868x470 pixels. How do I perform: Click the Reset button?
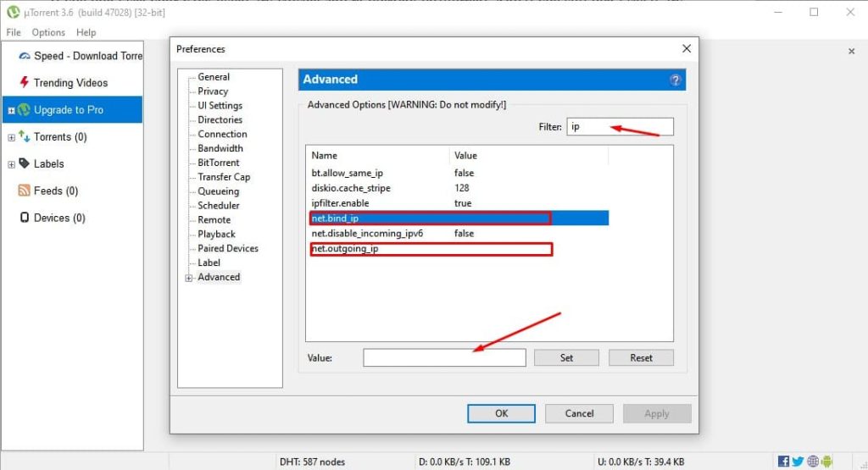pyautogui.click(x=641, y=357)
